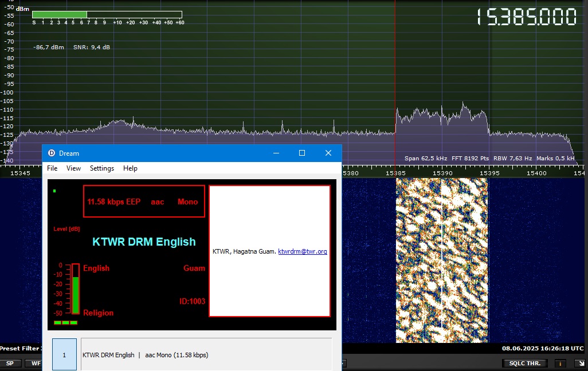Click the 'Level [dB]' label
588x371 pixels.
click(66, 229)
